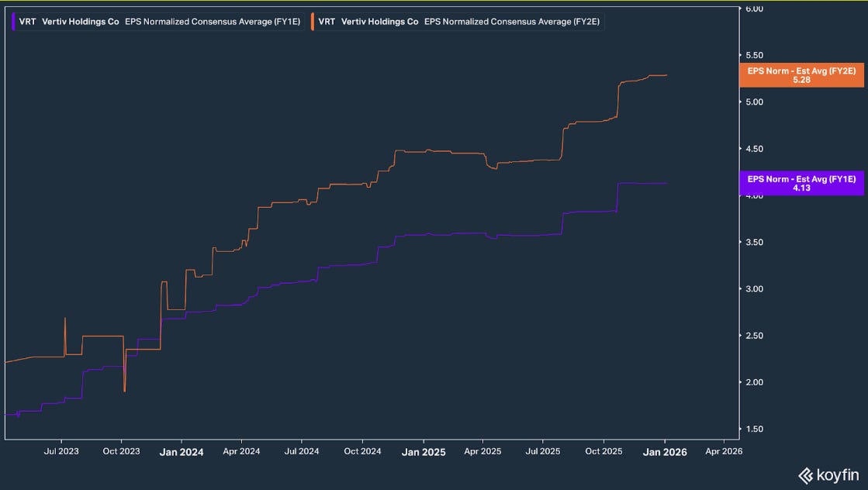Click the 2.50 y-axis value
This screenshot has height=490, width=868.
click(x=754, y=336)
